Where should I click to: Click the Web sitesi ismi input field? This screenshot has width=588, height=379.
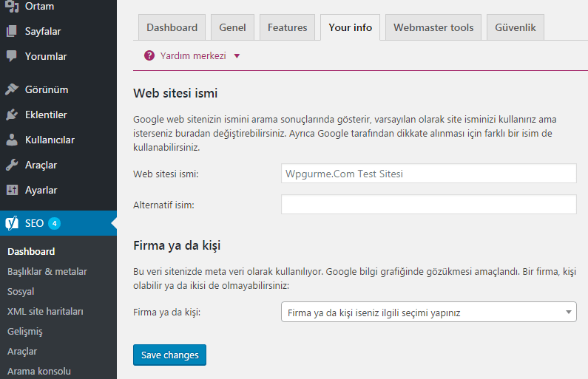[x=429, y=174]
